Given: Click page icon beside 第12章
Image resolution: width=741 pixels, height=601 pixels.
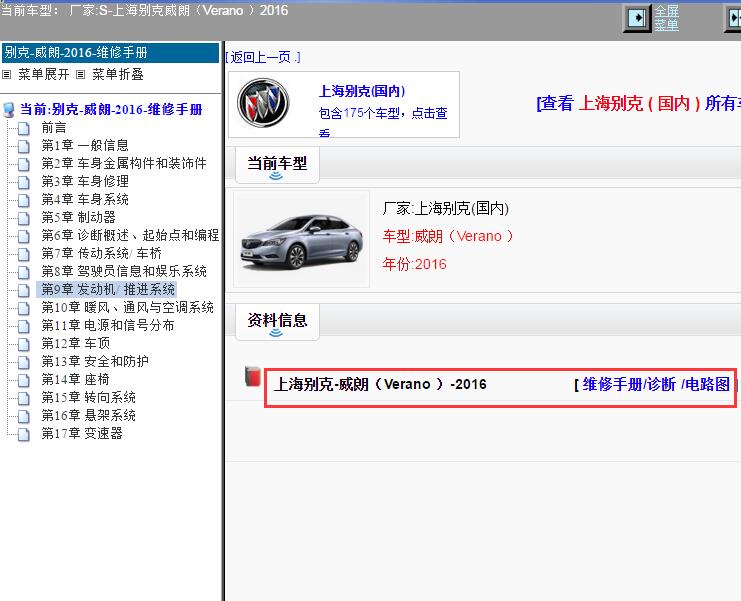Looking at the screenshot, I should tap(24, 344).
